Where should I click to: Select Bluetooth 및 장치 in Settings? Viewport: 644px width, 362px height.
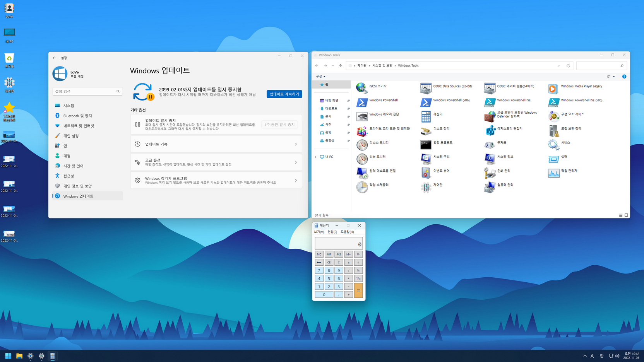click(87, 116)
